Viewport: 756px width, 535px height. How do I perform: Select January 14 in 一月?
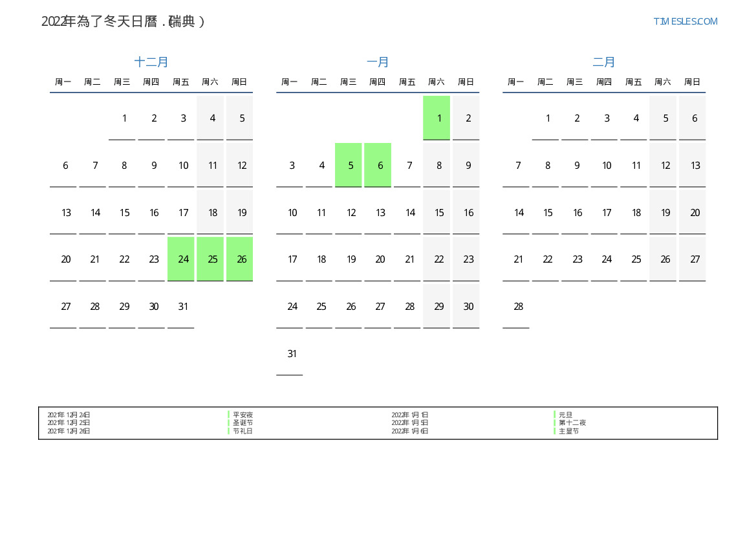click(407, 212)
